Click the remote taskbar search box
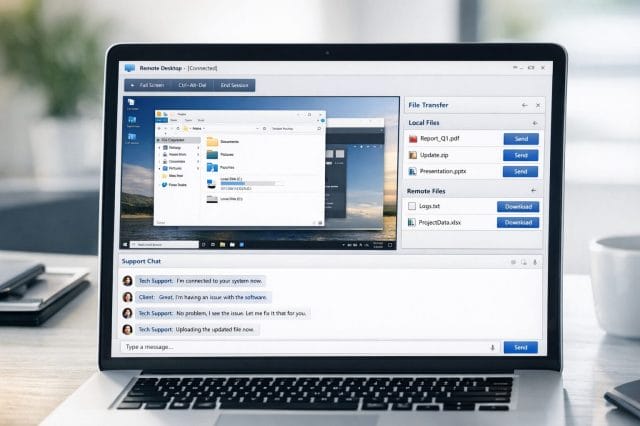 tap(164, 245)
